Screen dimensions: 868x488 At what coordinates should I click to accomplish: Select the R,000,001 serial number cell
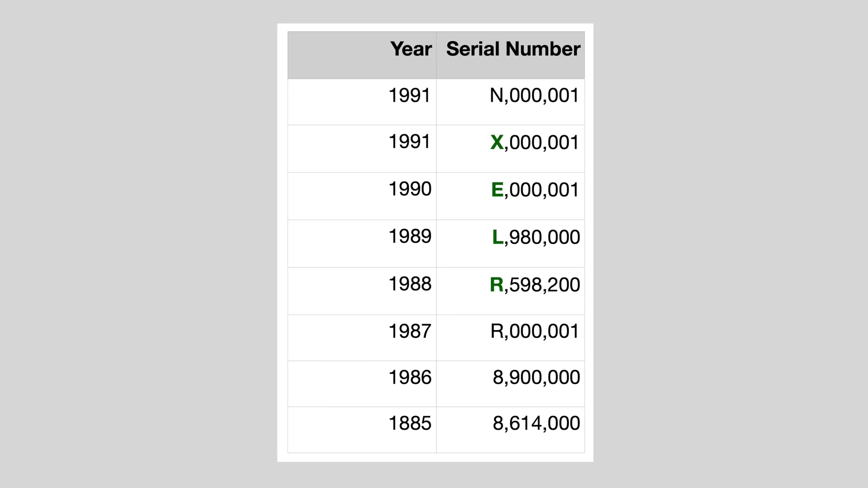pyautogui.click(x=510, y=338)
